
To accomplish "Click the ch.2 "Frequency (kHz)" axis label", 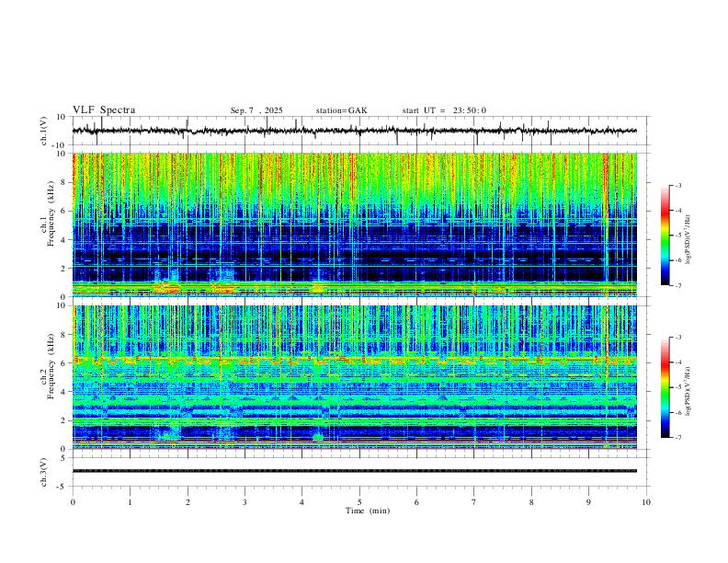I will 51,366.
